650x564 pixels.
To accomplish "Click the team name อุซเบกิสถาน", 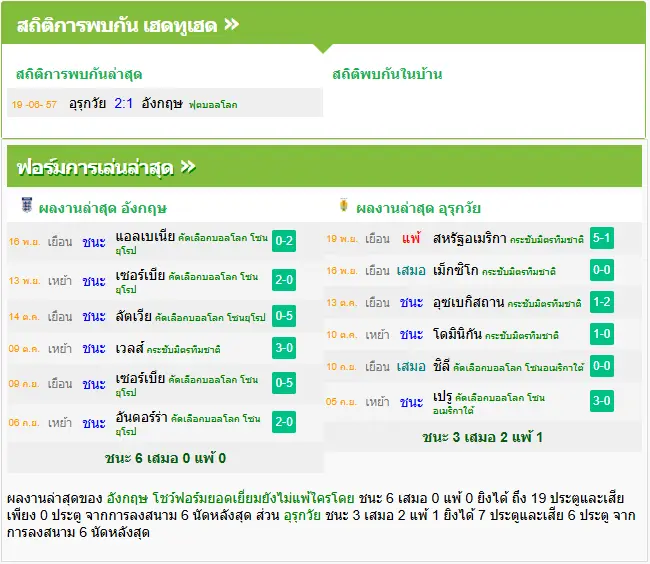I will pyautogui.click(x=468, y=302).
